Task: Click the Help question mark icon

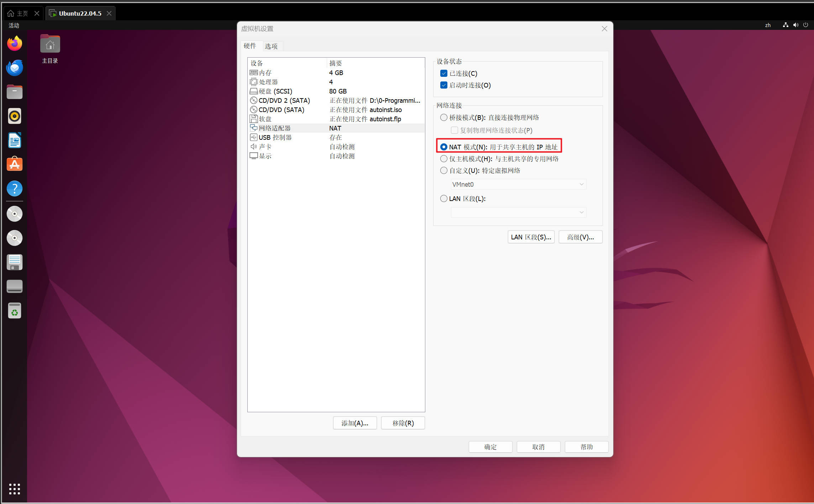Action: coord(15,189)
